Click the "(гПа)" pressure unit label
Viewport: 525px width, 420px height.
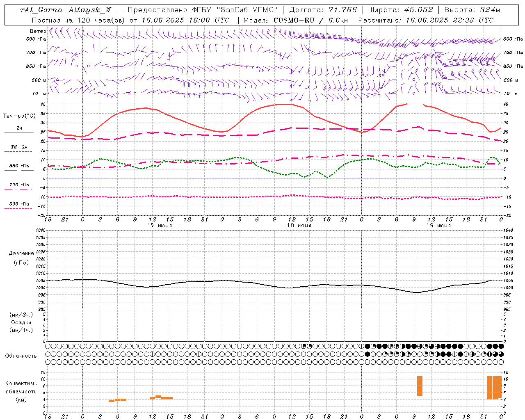point(21,262)
